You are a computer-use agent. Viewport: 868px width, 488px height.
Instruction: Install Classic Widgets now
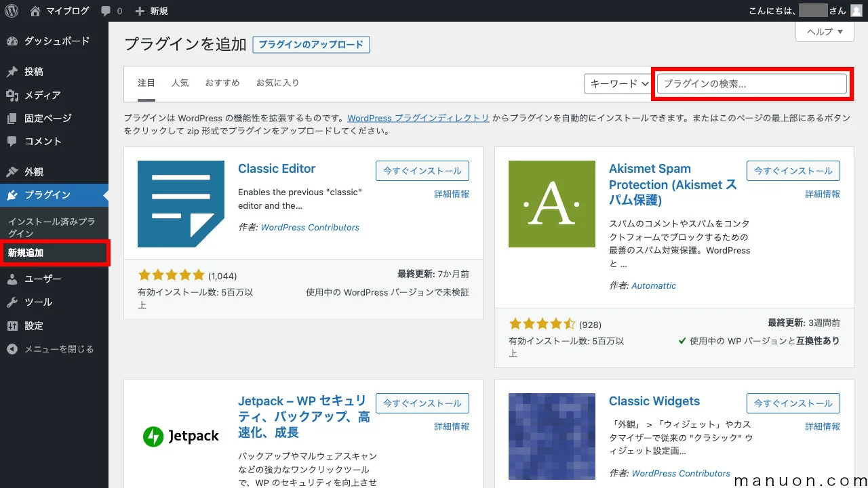(793, 403)
